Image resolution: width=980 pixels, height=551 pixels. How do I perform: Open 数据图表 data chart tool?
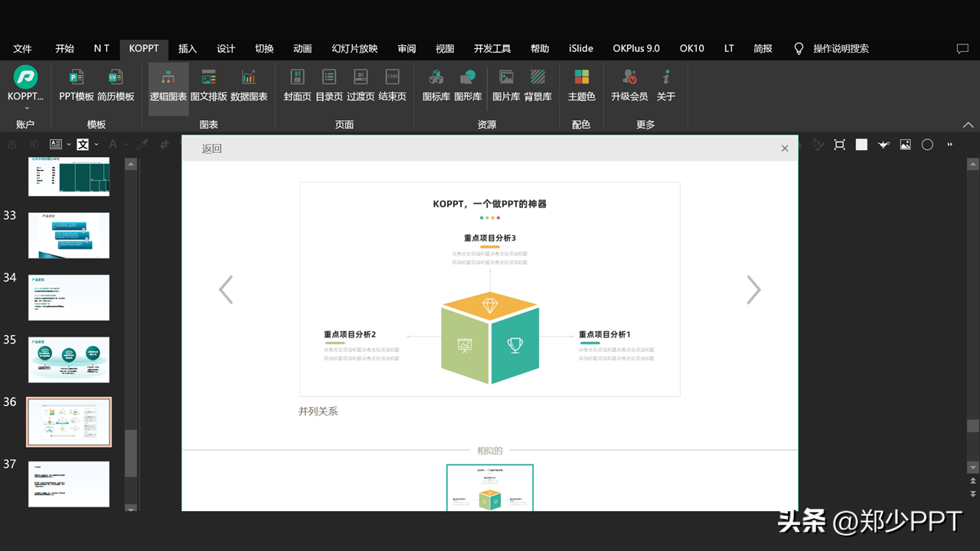point(249,85)
